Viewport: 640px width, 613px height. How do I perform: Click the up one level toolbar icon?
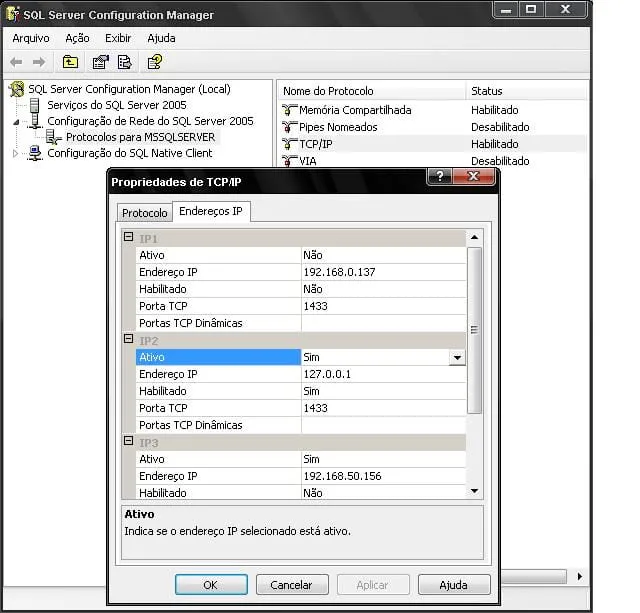[x=70, y=62]
